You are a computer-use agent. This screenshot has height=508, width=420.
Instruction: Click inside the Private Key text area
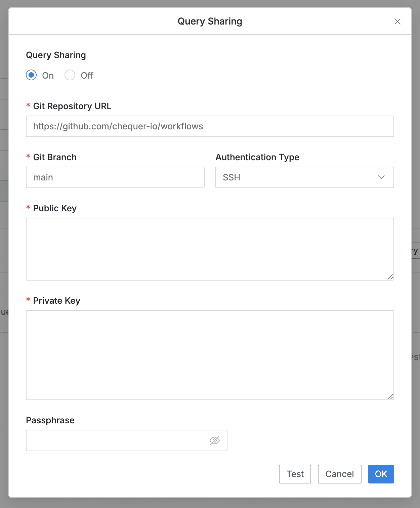tap(210, 354)
